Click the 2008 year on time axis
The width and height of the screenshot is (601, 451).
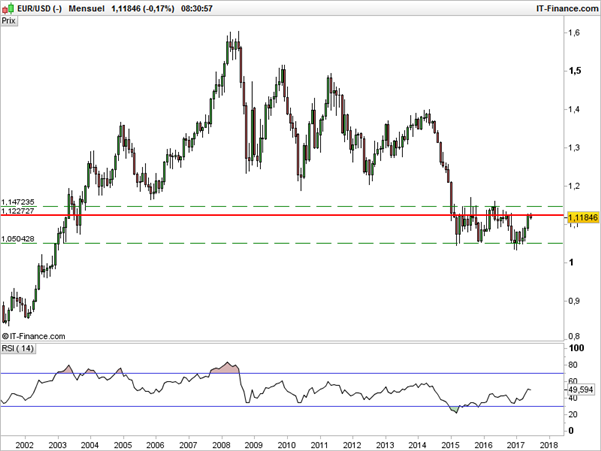pos(221,445)
